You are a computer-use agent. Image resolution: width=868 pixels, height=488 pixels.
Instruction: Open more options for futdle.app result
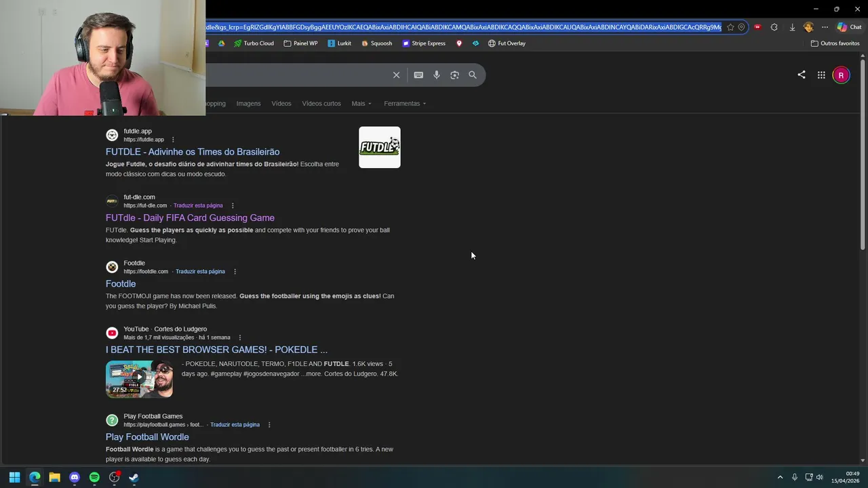173,140
